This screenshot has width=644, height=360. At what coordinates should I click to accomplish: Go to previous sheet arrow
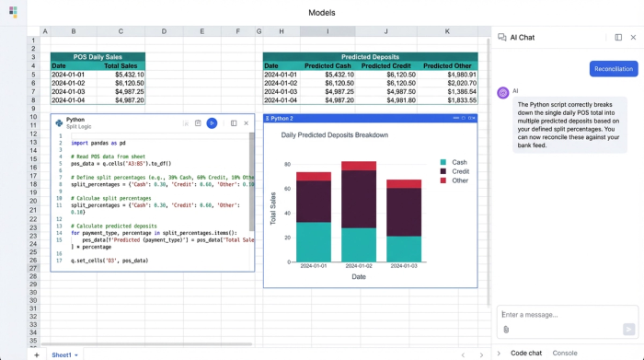(x=463, y=354)
